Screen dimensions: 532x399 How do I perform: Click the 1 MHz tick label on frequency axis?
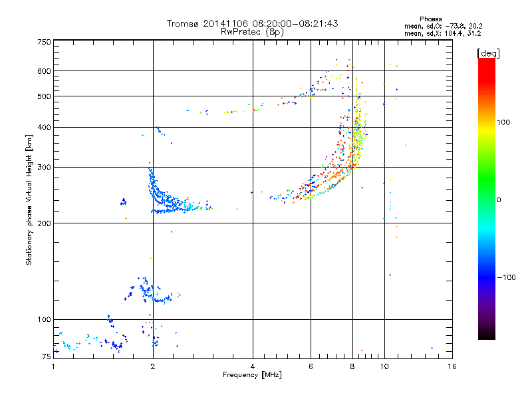(x=53, y=366)
